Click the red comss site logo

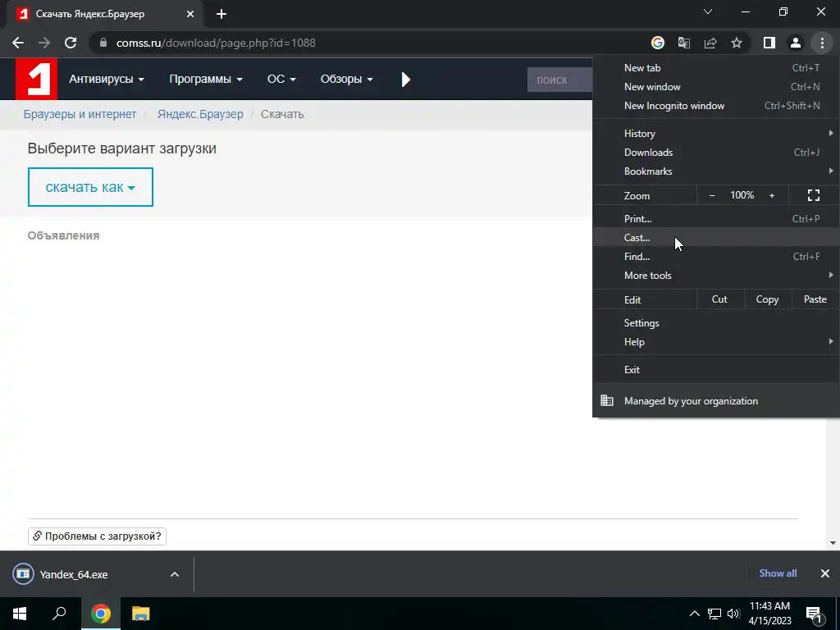36,80
